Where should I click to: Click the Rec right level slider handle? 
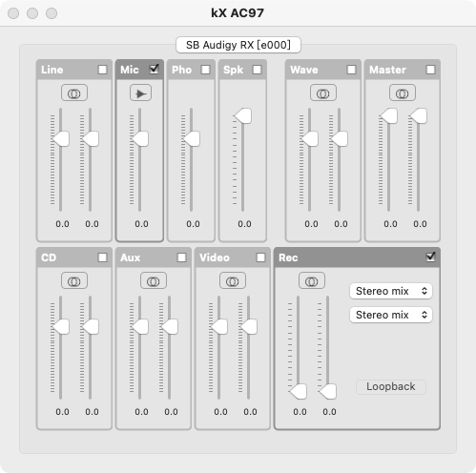[x=328, y=392]
